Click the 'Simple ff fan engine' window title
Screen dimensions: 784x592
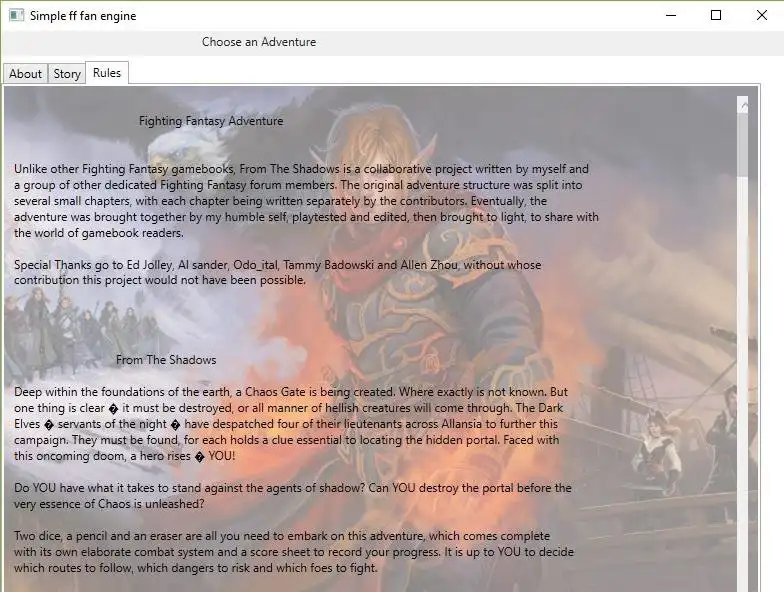pyautogui.click(x=83, y=16)
